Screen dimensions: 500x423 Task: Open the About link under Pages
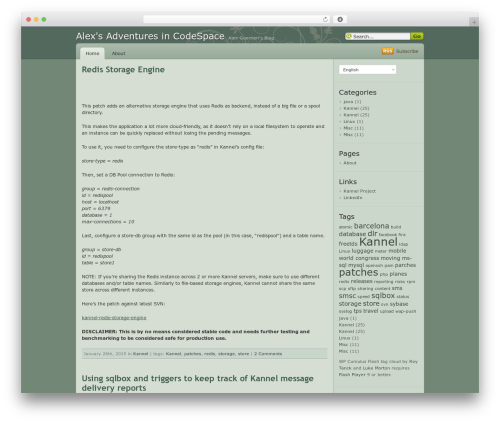pyautogui.click(x=350, y=163)
